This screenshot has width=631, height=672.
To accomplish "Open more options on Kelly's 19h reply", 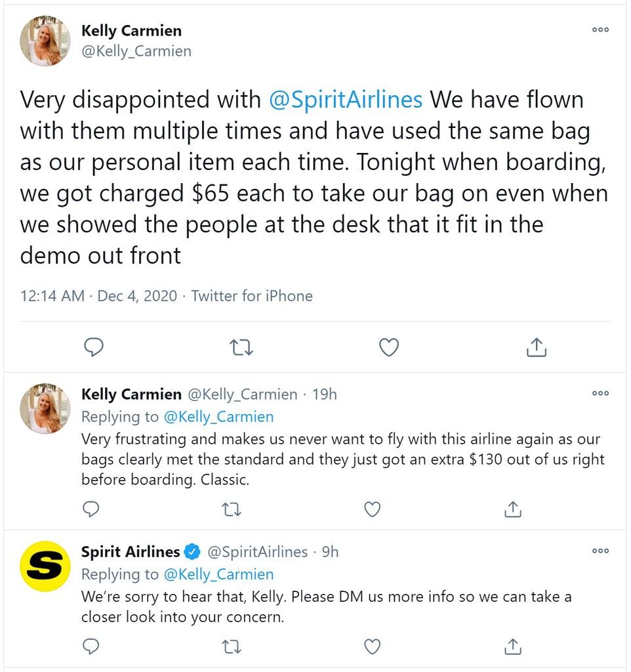I will pyautogui.click(x=600, y=393).
